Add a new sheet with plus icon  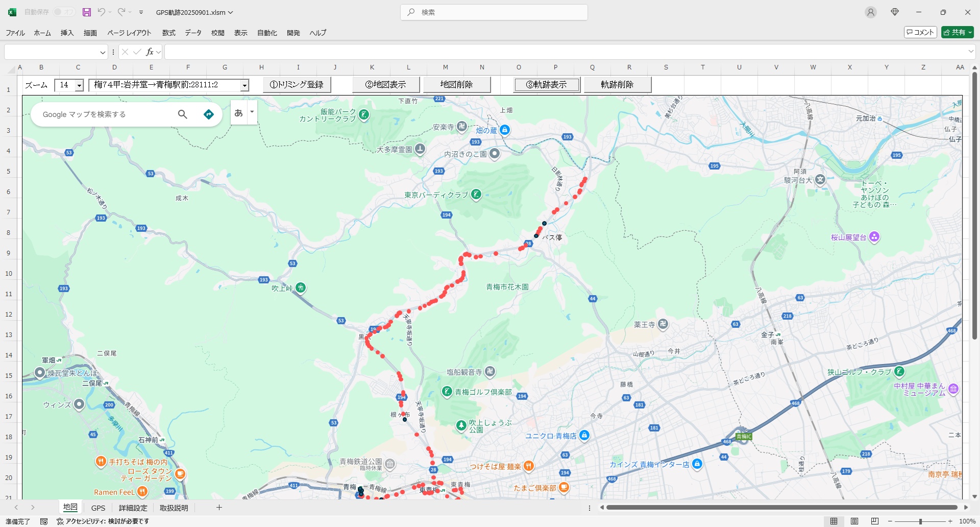click(219, 507)
